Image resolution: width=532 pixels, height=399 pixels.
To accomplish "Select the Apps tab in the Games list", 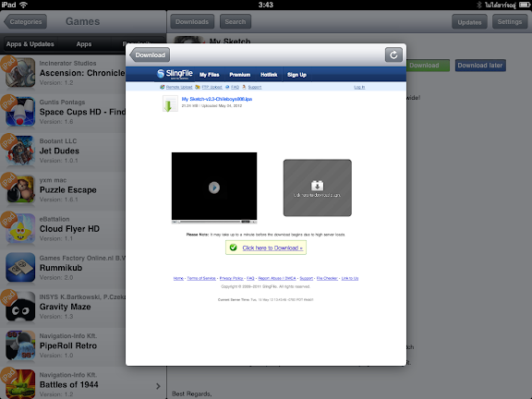I will [84, 44].
